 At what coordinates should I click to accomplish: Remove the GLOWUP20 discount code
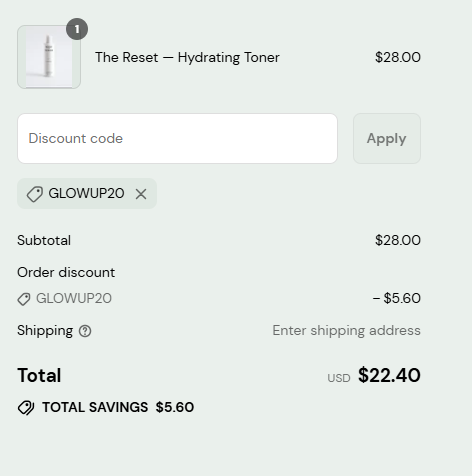pyautogui.click(x=141, y=194)
